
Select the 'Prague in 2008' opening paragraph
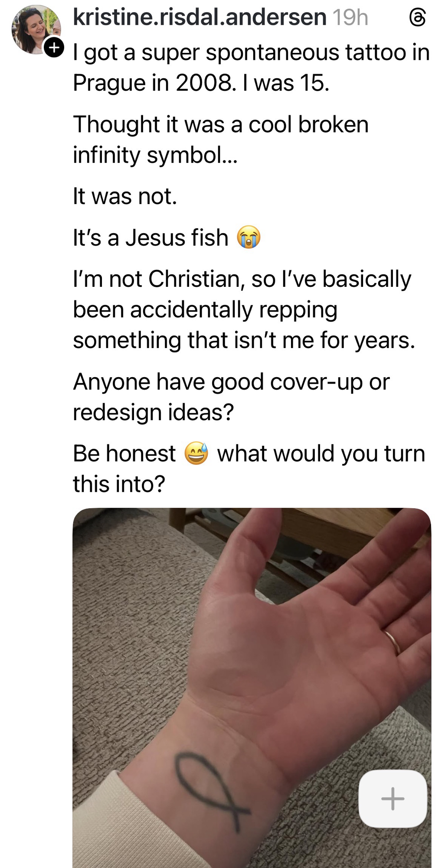(251, 67)
